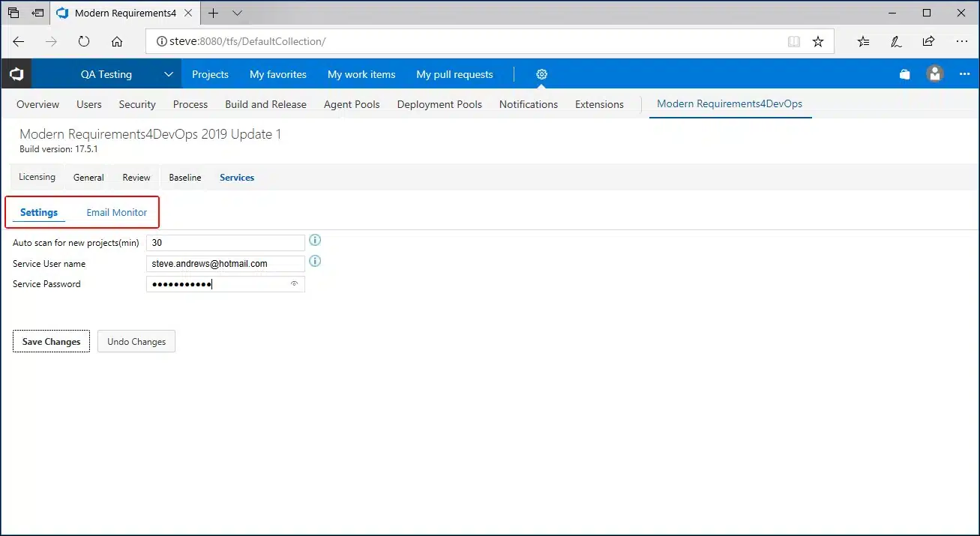Toggle password visibility eye icon

295,284
